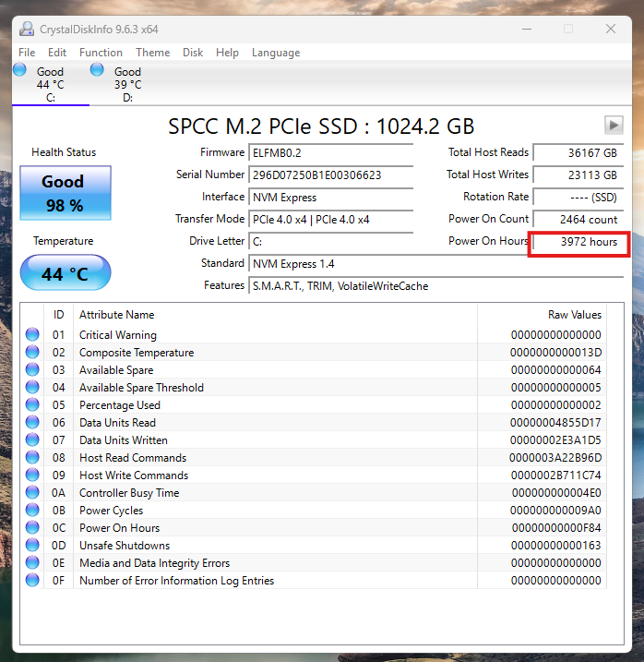Click the status orb for Host Write Commands
Viewport: 644px width, 662px height.
pos(32,475)
